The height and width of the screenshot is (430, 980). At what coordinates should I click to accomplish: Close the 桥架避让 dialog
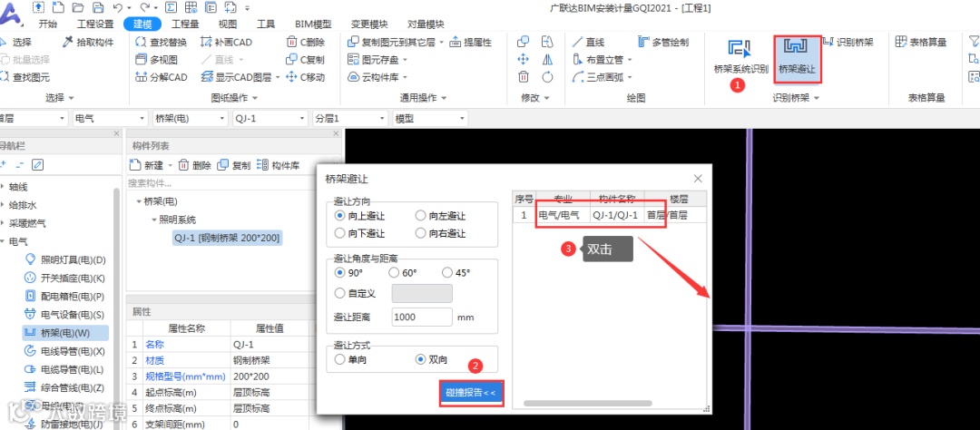[698, 179]
